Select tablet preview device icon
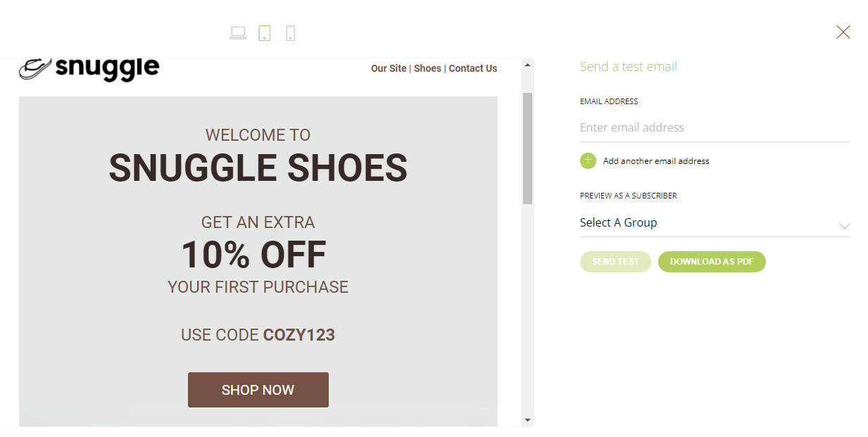 tap(265, 32)
